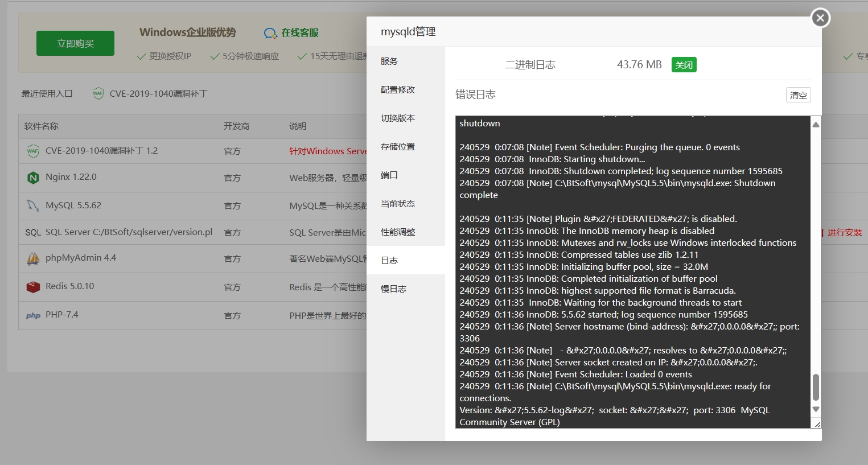Click the 二进制日志 label
868x465 pixels.
[530, 65]
